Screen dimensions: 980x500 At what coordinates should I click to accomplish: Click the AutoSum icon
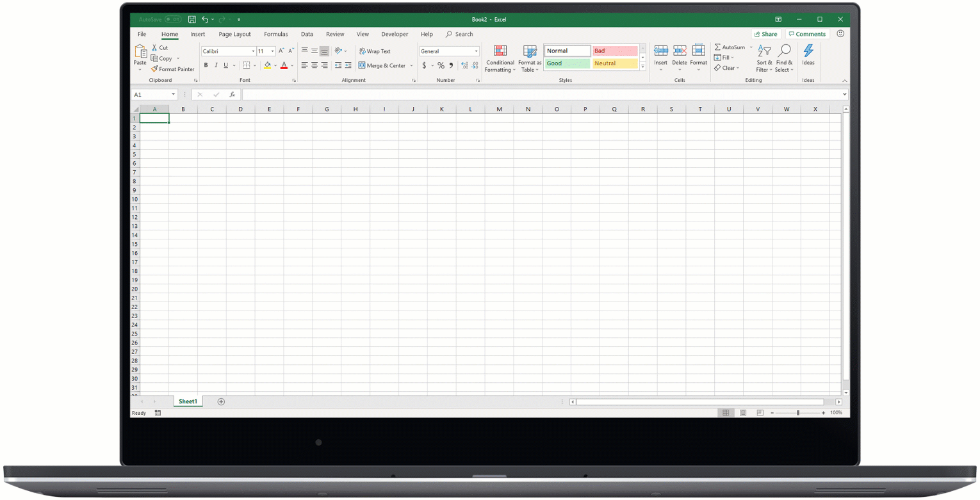pyautogui.click(x=719, y=47)
